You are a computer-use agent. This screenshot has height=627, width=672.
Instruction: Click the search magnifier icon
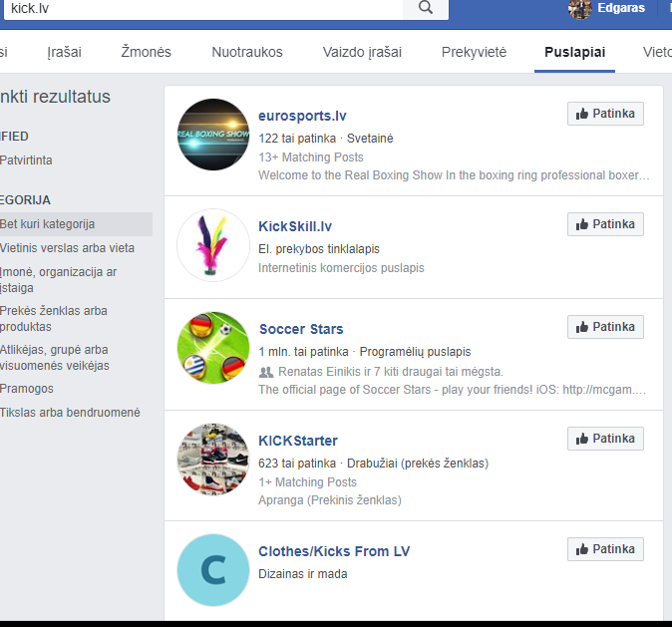pyautogui.click(x=425, y=8)
